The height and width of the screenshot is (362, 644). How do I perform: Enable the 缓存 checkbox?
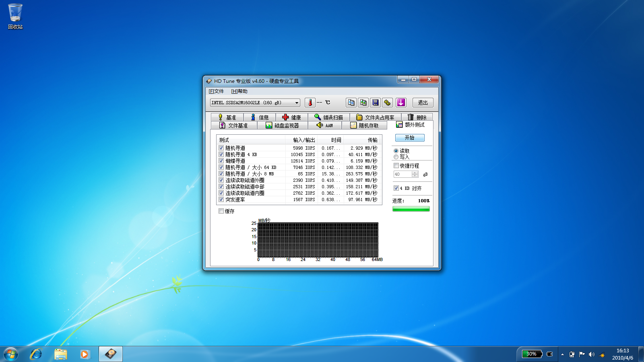pyautogui.click(x=221, y=211)
